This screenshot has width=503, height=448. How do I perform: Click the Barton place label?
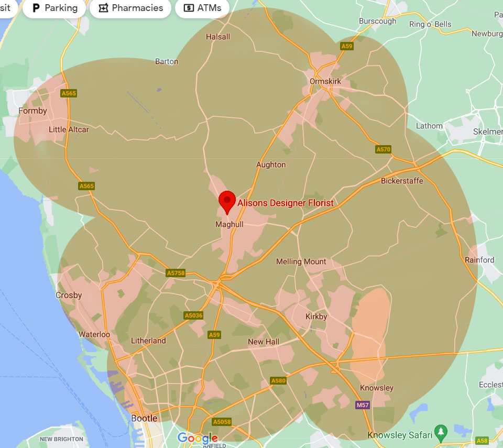coord(167,61)
